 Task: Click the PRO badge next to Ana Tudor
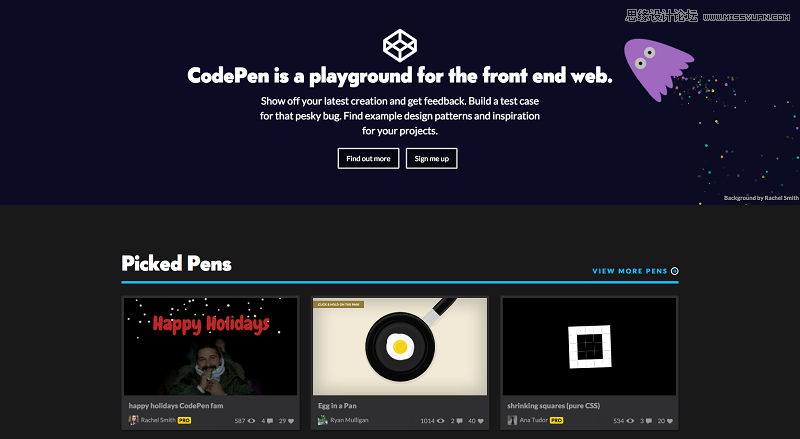(557, 421)
